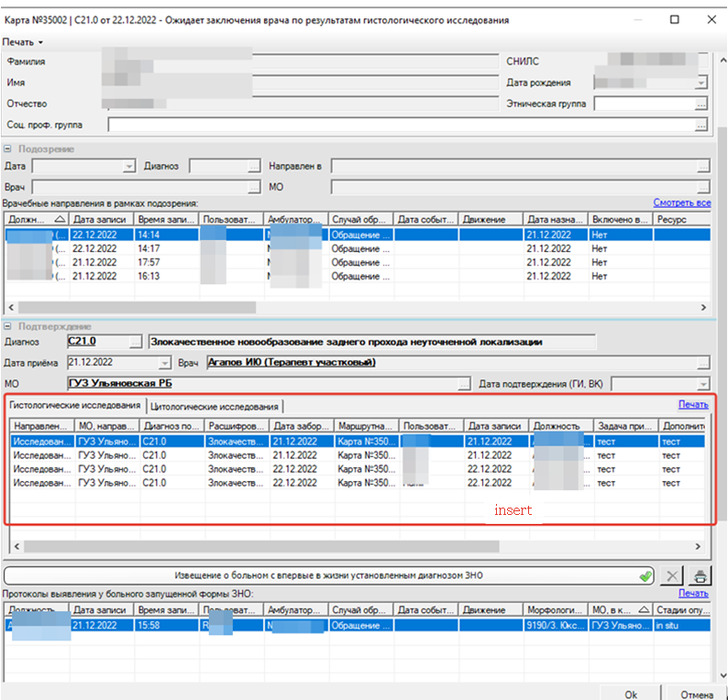Click the Включено в... column header
The height and width of the screenshot is (700, 728).
coord(621,219)
